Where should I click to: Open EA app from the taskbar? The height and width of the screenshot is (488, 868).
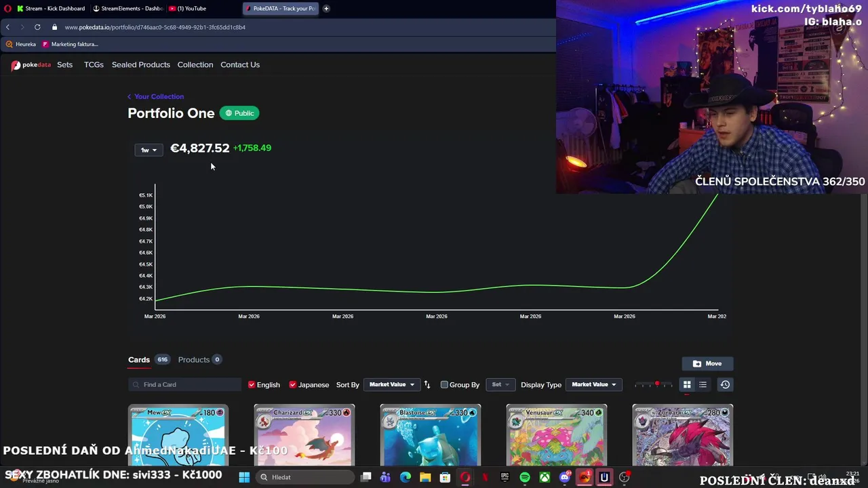click(585, 477)
